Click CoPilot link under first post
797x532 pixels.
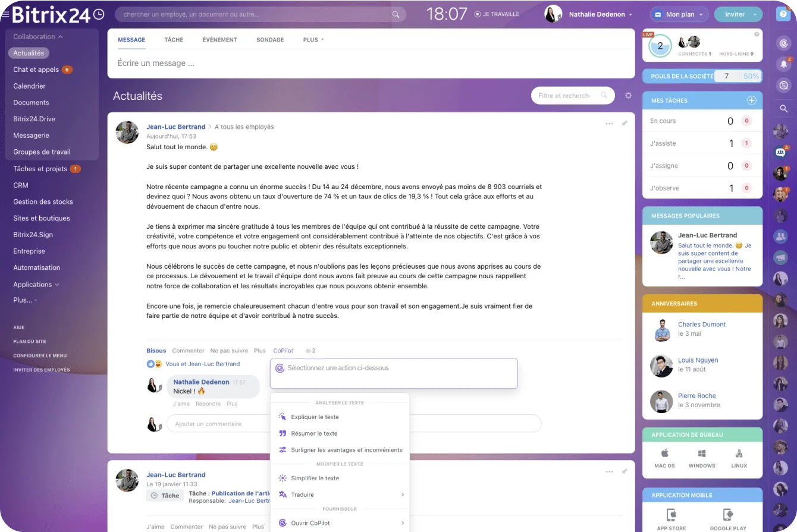pos(283,351)
